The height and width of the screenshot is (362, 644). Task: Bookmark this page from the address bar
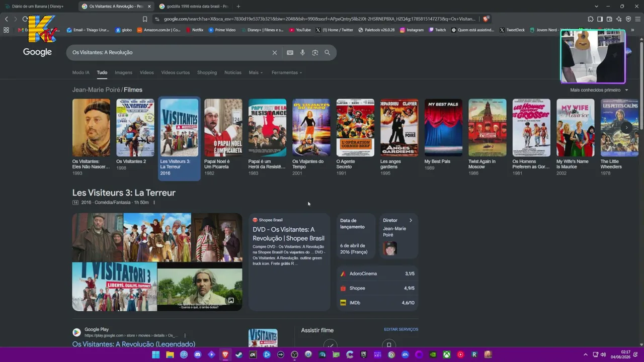point(145,19)
